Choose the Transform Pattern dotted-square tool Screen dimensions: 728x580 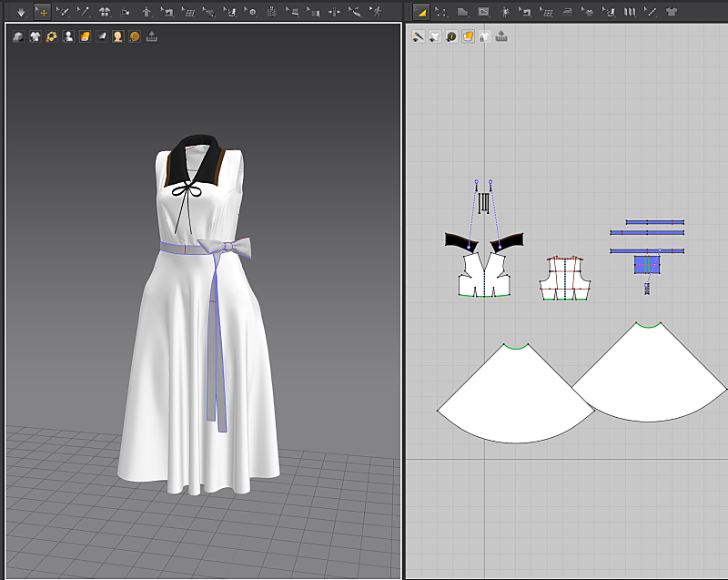pos(441,12)
